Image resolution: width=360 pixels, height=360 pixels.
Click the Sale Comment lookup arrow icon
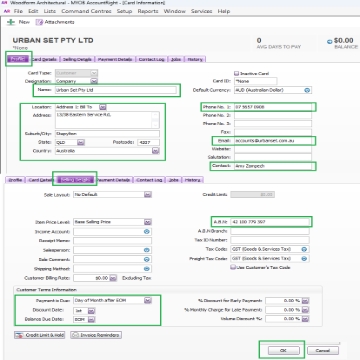tap(147, 259)
